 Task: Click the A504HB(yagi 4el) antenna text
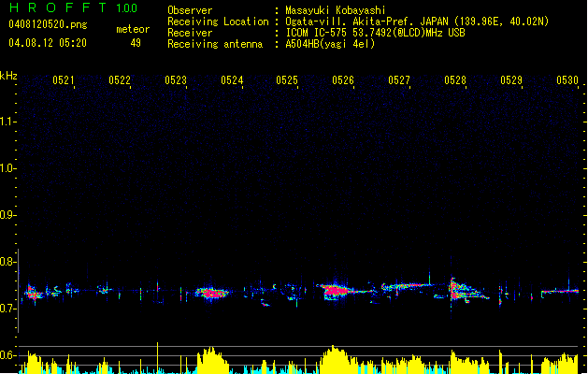[x=330, y=44]
